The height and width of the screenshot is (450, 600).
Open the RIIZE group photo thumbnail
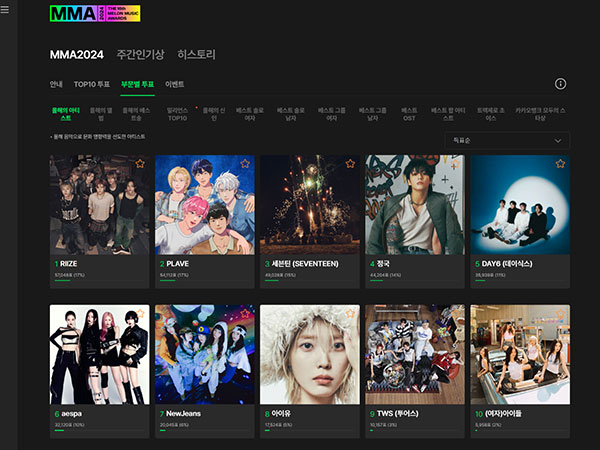(x=99, y=205)
